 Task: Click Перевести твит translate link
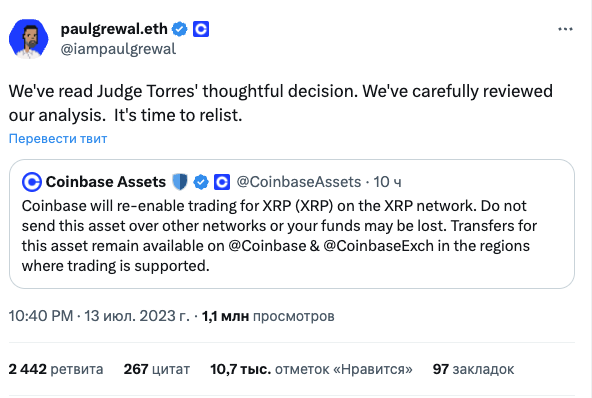(58, 139)
